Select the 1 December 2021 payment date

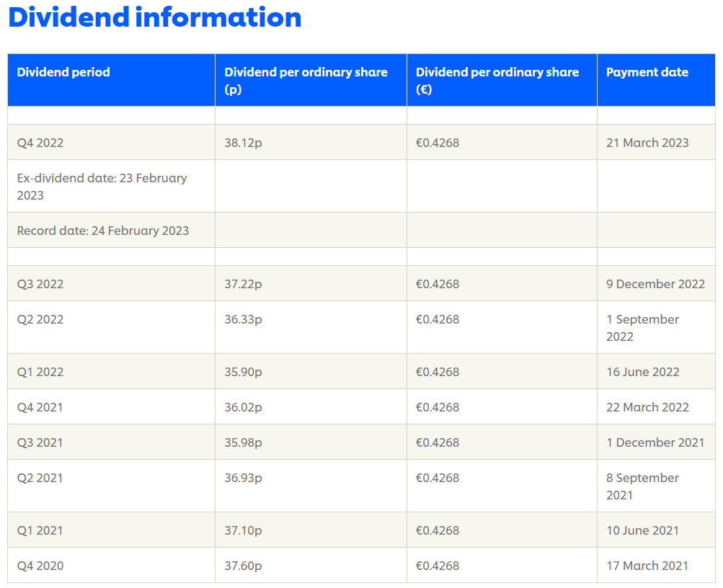click(x=655, y=442)
